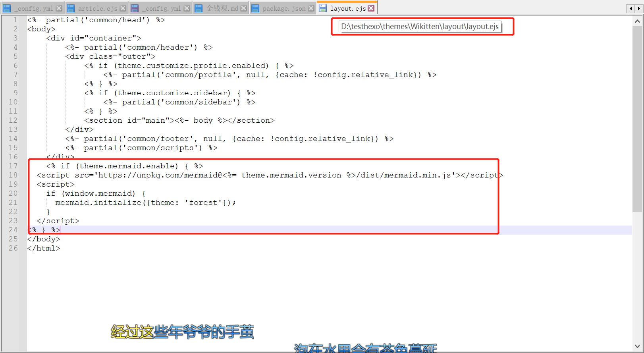Click the closing </body> tag
The height and width of the screenshot is (353, 644).
(44, 239)
